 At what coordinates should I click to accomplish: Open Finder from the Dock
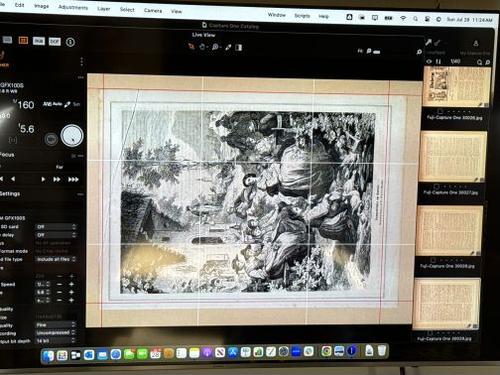(48, 356)
